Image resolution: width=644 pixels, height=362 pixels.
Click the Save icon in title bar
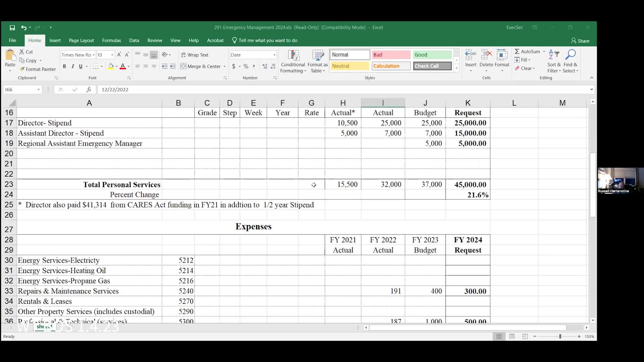click(12, 27)
